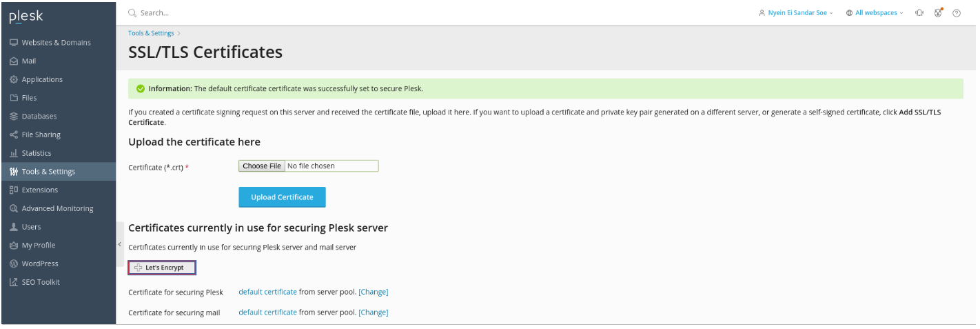The image size is (980, 329).
Task: Open the All webspaces dropdown
Action: (x=875, y=13)
